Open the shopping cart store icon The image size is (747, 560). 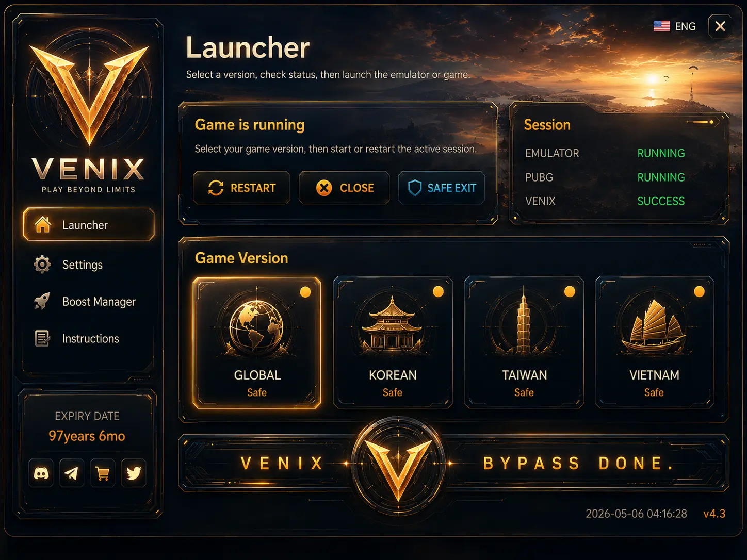(x=103, y=473)
